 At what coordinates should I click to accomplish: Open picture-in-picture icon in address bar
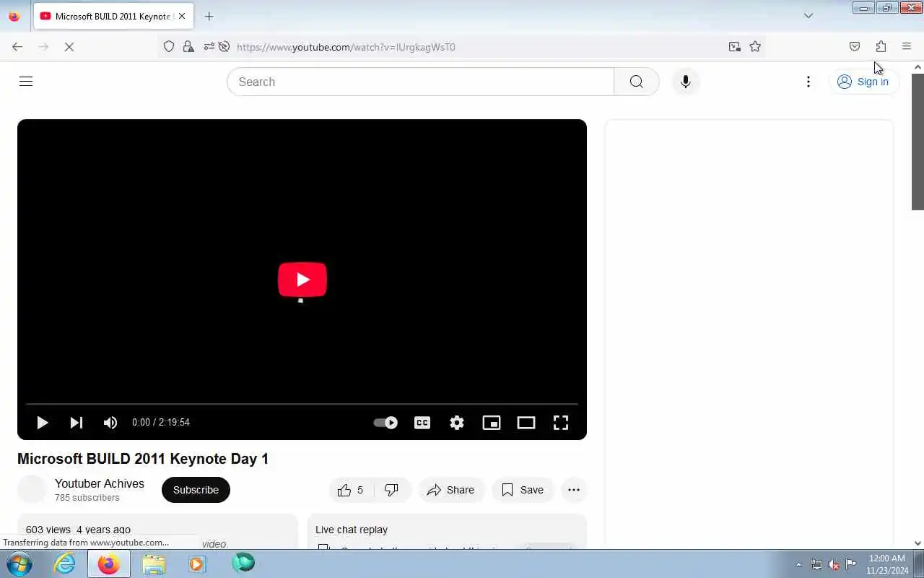pyautogui.click(x=734, y=47)
